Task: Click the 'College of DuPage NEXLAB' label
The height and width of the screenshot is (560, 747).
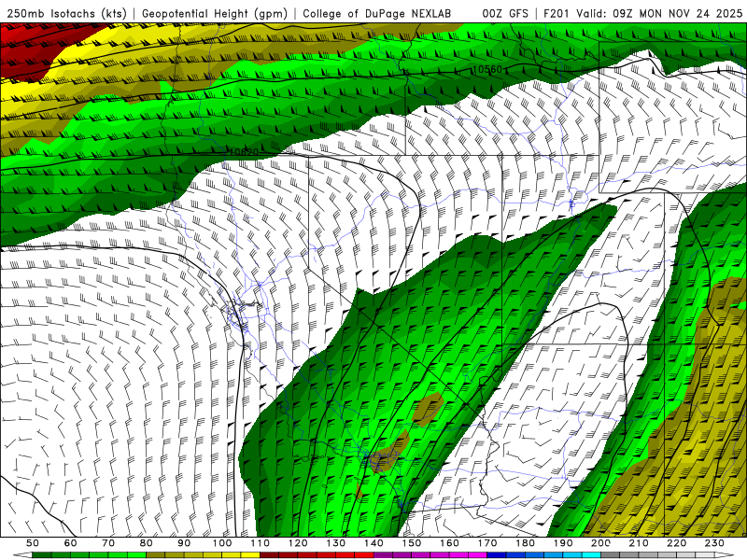Action: pos(377,13)
